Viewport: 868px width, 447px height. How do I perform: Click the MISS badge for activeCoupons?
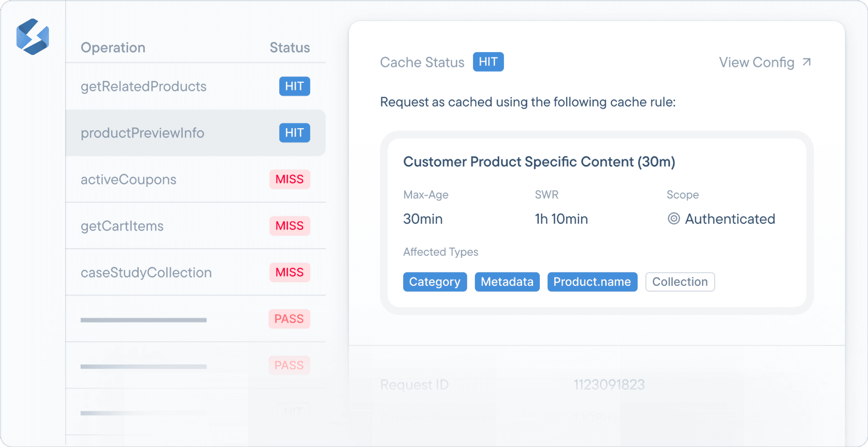pyautogui.click(x=289, y=179)
